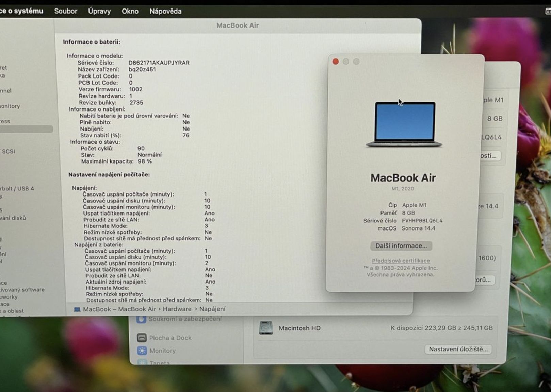Open the Předpisová certifikace link
Viewport: 551px width, 392px height.
401,261
